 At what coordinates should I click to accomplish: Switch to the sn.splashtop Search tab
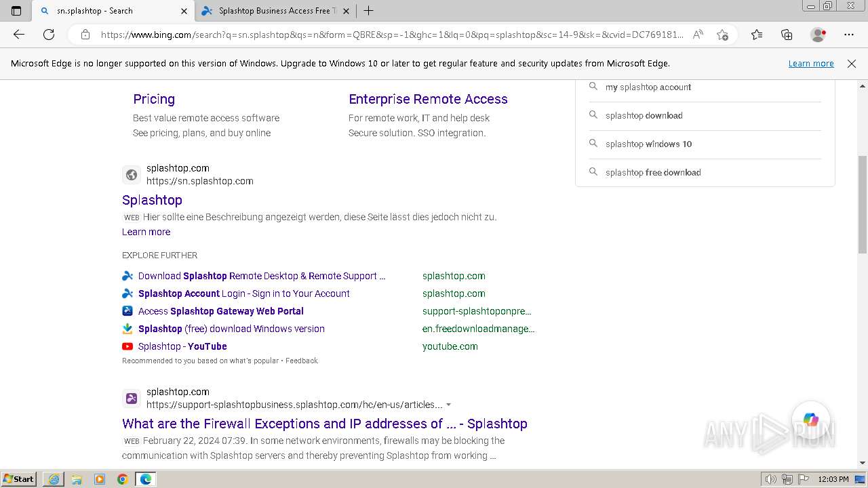click(113, 11)
